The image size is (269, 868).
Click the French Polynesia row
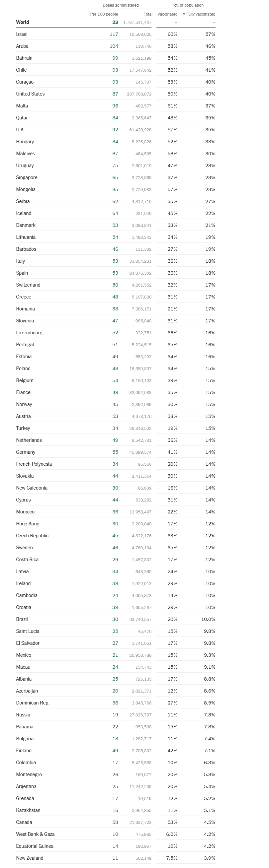[116, 464]
